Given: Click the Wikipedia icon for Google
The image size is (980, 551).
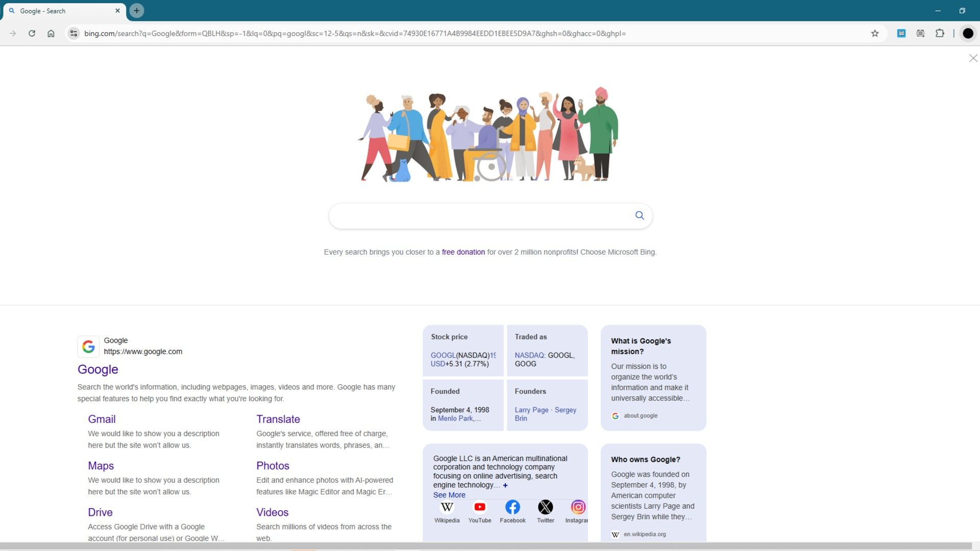Looking at the screenshot, I should pos(447,507).
